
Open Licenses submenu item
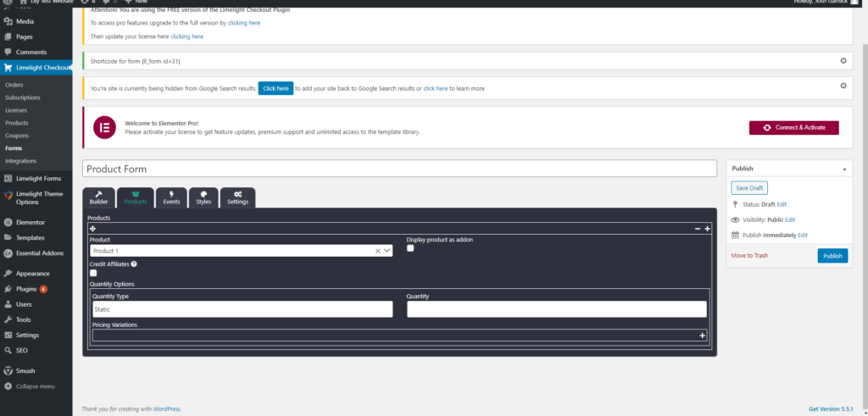[x=16, y=110]
